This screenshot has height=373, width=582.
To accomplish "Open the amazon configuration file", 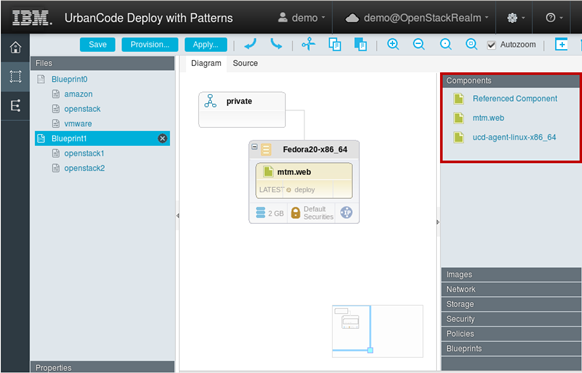I will (x=78, y=94).
